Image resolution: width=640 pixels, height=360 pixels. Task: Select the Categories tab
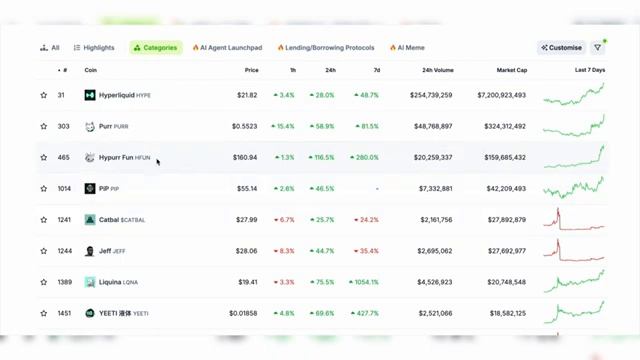click(x=156, y=48)
